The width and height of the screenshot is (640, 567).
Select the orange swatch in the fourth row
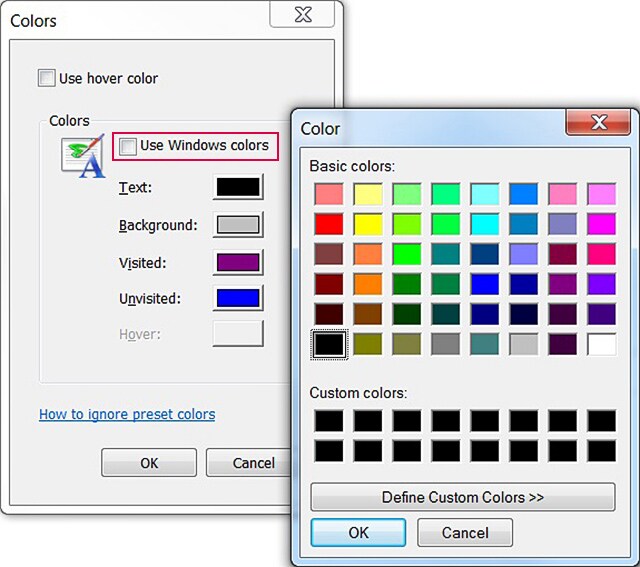click(368, 285)
